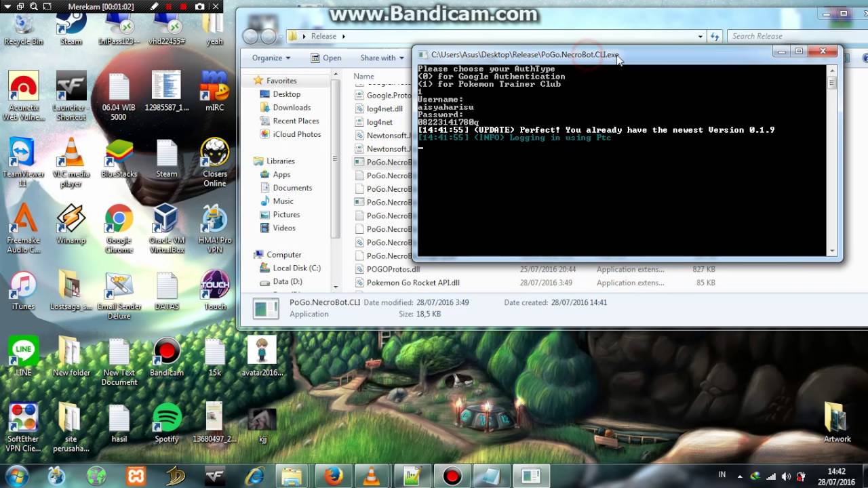Open the Share with dropdown
Image resolution: width=868 pixels, height=488 pixels.
[x=382, y=58]
